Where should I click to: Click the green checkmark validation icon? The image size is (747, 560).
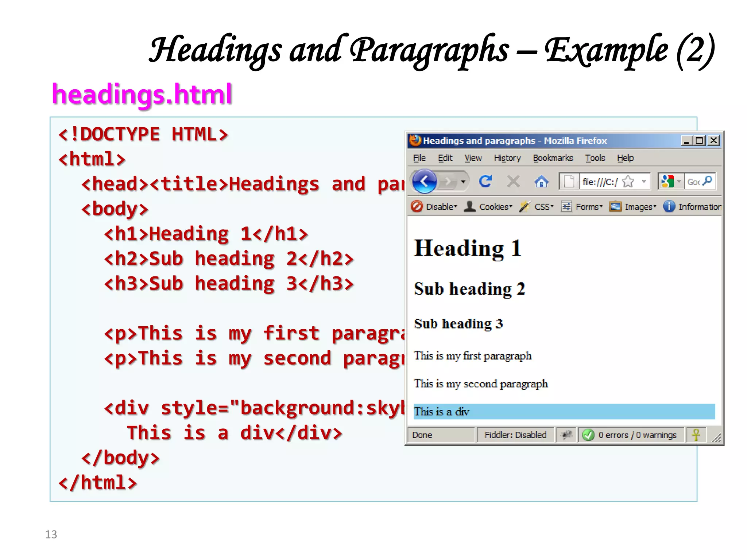point(588,435)
